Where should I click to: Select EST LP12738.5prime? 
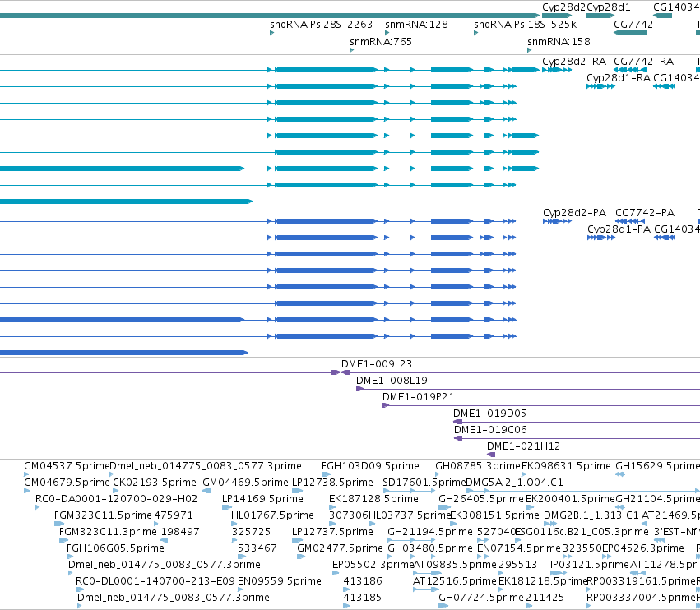(x=332, y=483)
